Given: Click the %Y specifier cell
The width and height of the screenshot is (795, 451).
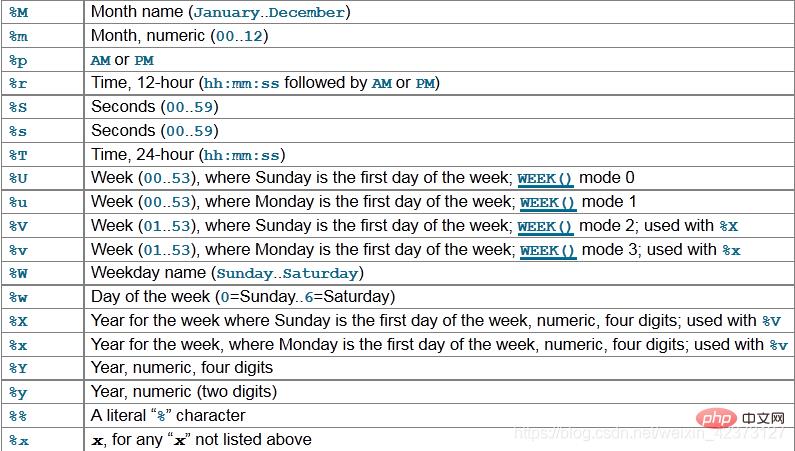Looking at the screenshot, I should click(18, 368).
